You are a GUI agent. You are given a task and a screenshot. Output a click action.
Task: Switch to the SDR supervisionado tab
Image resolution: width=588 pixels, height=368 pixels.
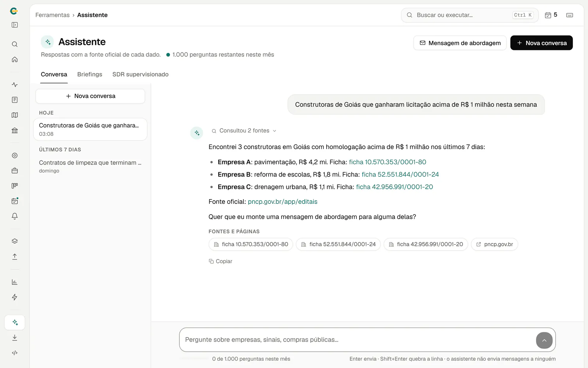140,74
